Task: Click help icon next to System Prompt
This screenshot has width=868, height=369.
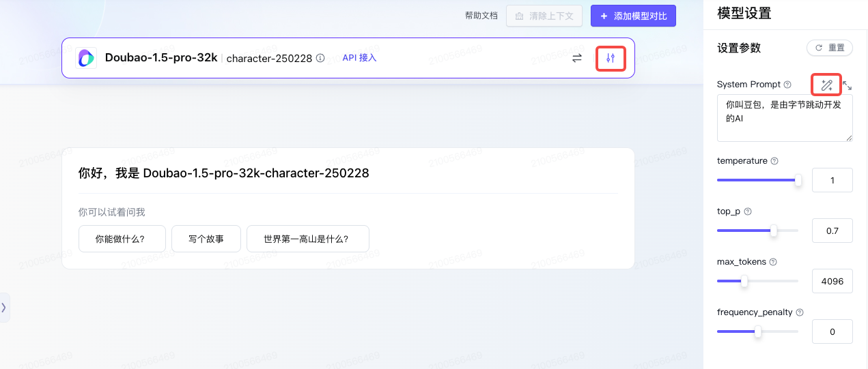Action: point(787,85)
